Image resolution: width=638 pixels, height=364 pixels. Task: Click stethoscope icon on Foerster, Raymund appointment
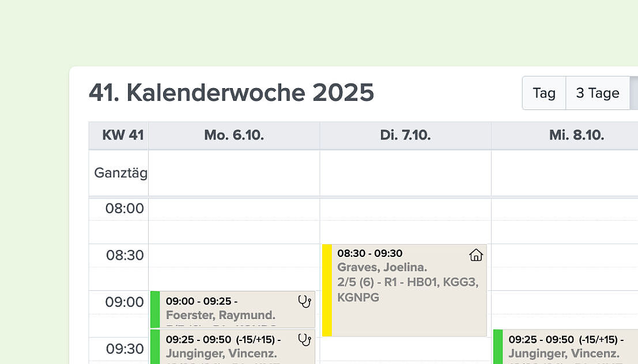tap(304, 302)
